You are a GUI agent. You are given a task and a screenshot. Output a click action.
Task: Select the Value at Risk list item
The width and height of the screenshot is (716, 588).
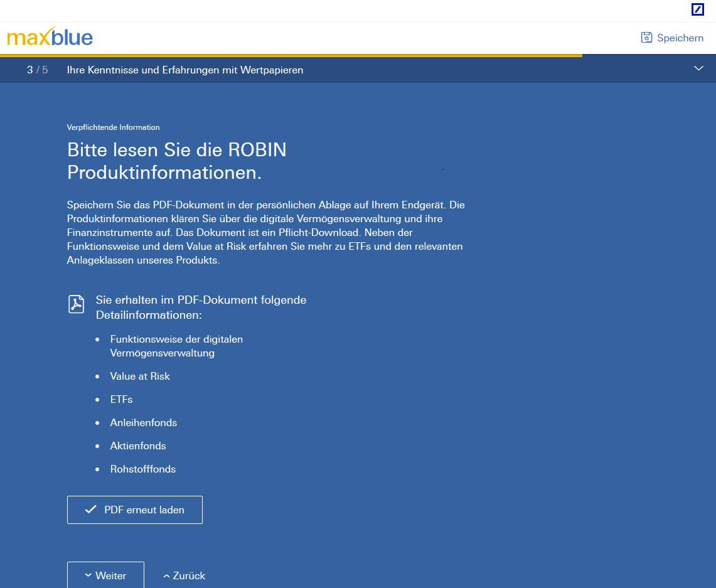[x=140, y=376]
